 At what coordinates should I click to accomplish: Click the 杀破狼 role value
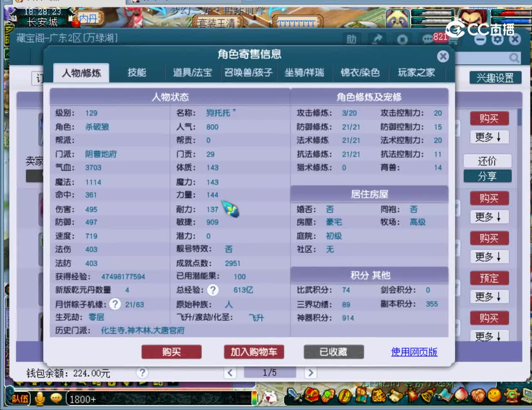pyautogui.click(x=97, y=127)
